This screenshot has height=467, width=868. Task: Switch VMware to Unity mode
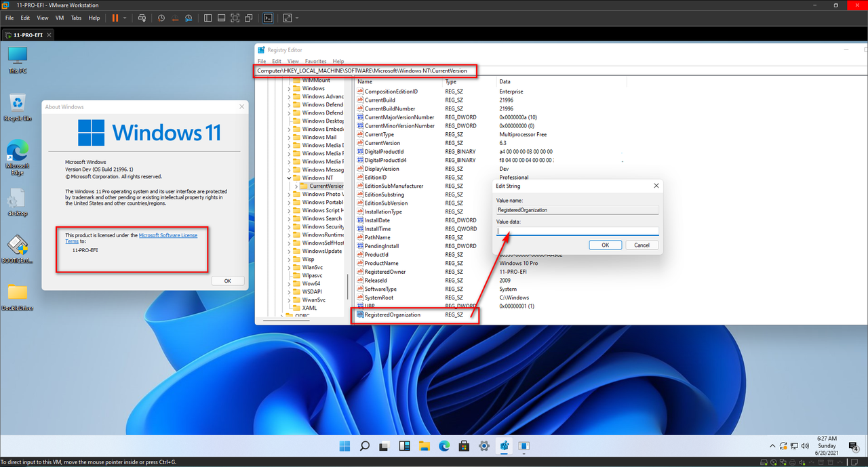(x=249, y=18)
